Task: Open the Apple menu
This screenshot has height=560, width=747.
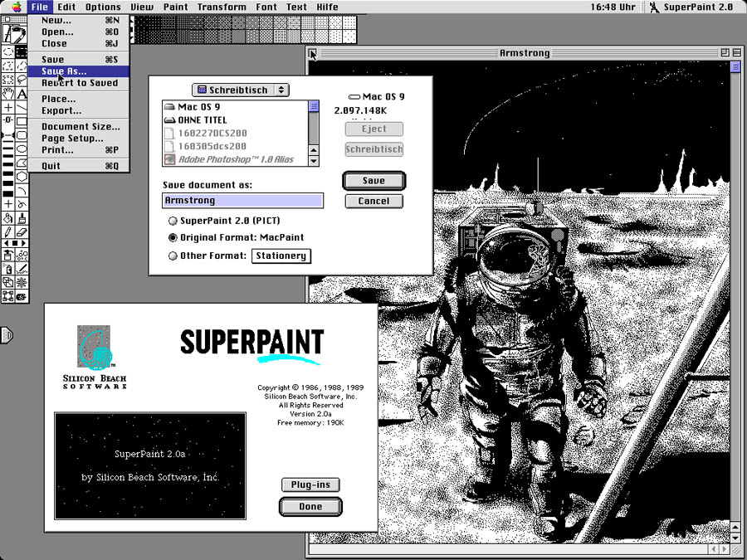Action: [17, 7]
